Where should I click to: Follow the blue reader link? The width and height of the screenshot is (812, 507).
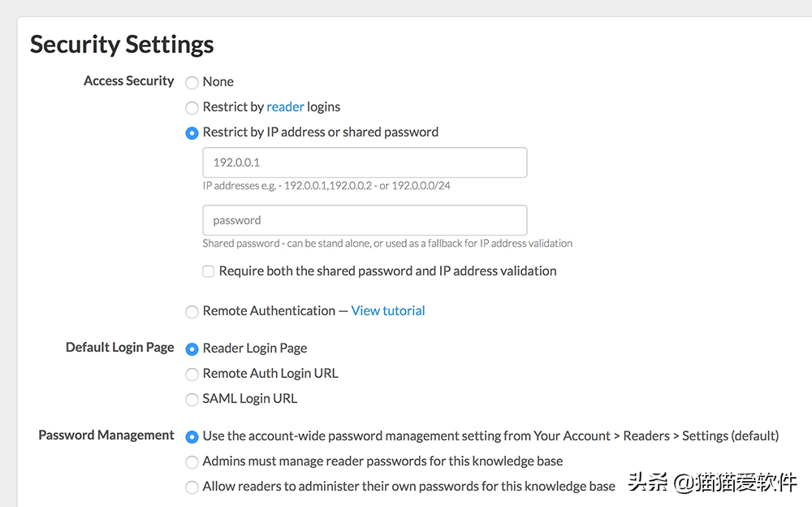285,106
